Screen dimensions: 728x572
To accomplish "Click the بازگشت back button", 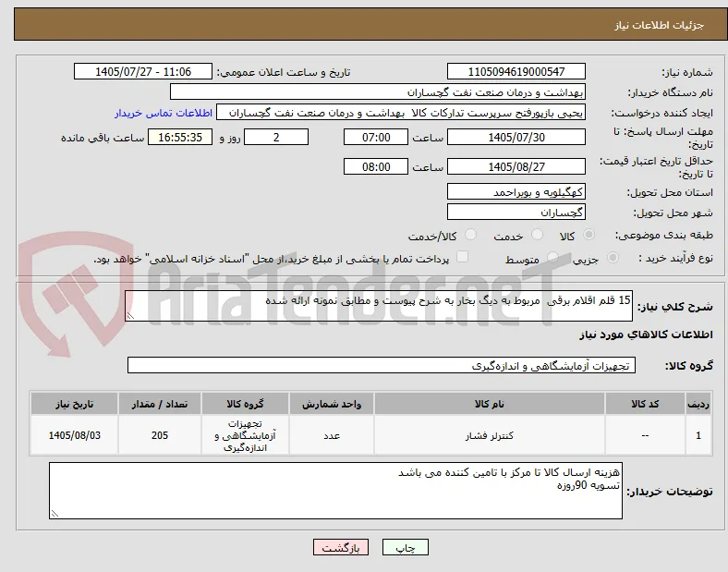I will click(x=341, y=547).
